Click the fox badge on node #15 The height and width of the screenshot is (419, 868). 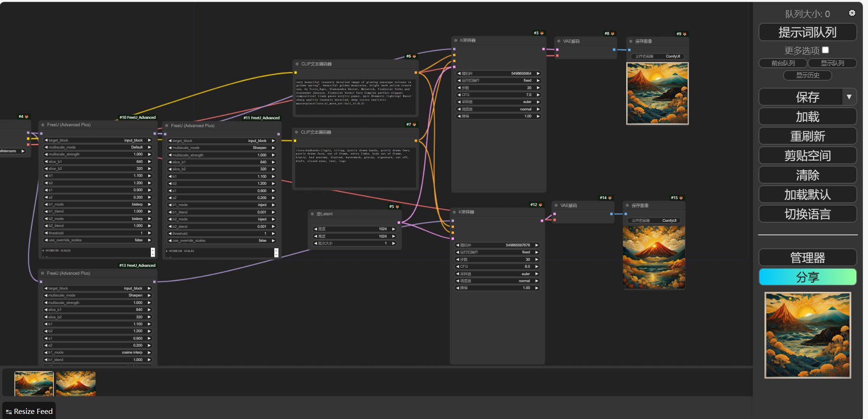click(681, 198)
